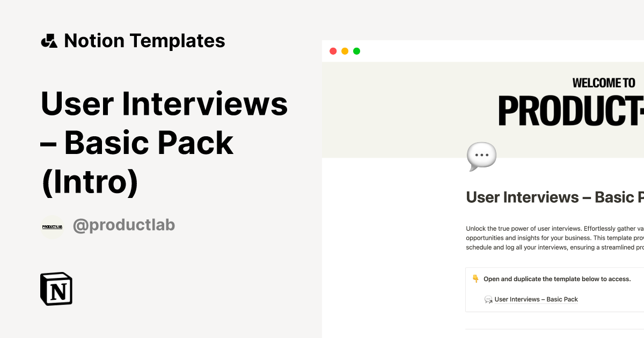Click the green traffic-light dot on the browser mockup
The width and height of the screenshot is (644, 338).
[x=356, y=50]
